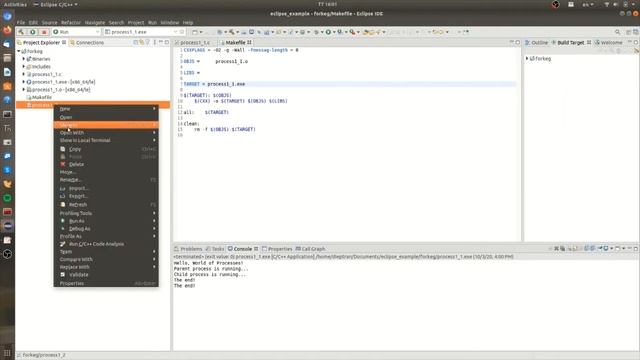This screenshot has height=360, width=640.
Task: Choose Open With in the context menu
Action: [x=106, y=133]
